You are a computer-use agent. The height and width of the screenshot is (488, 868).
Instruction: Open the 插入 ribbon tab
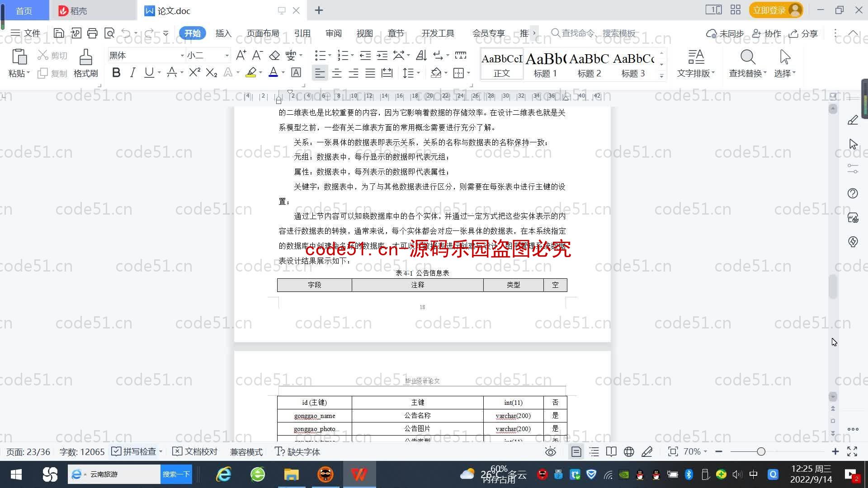pyautogui.click(x=223, y=33)
